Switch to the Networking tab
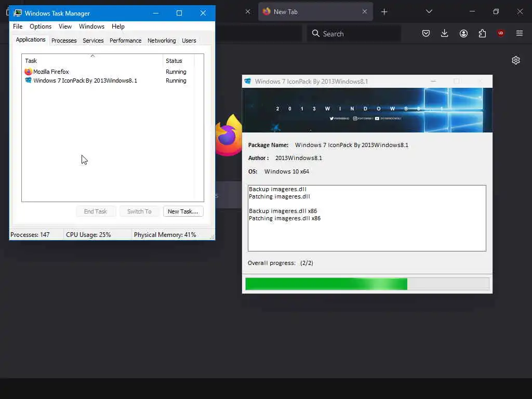Image resolution: width=532 pixels, height=399 pixels. pos(162,41)
